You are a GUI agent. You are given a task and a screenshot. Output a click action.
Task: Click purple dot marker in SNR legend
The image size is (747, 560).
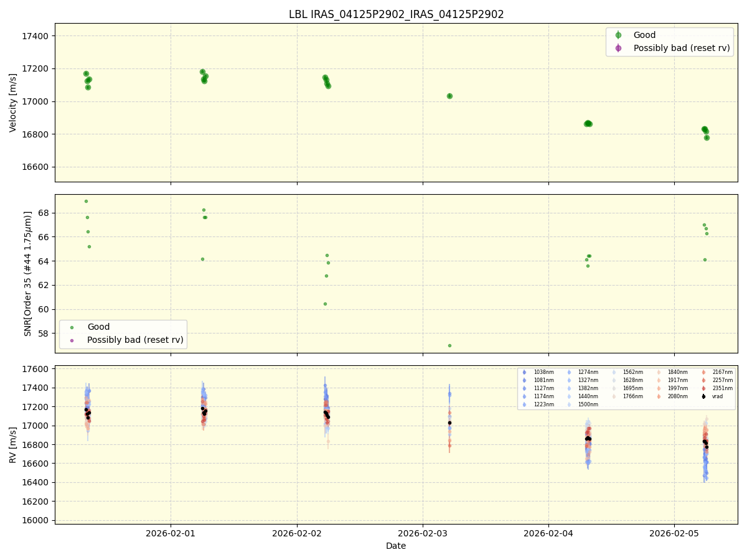72,340
